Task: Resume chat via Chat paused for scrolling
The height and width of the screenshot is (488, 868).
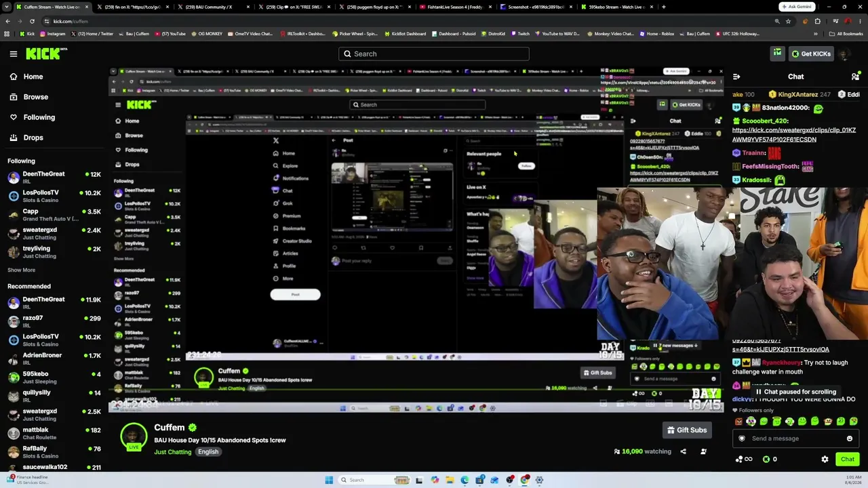Action: 796,392
